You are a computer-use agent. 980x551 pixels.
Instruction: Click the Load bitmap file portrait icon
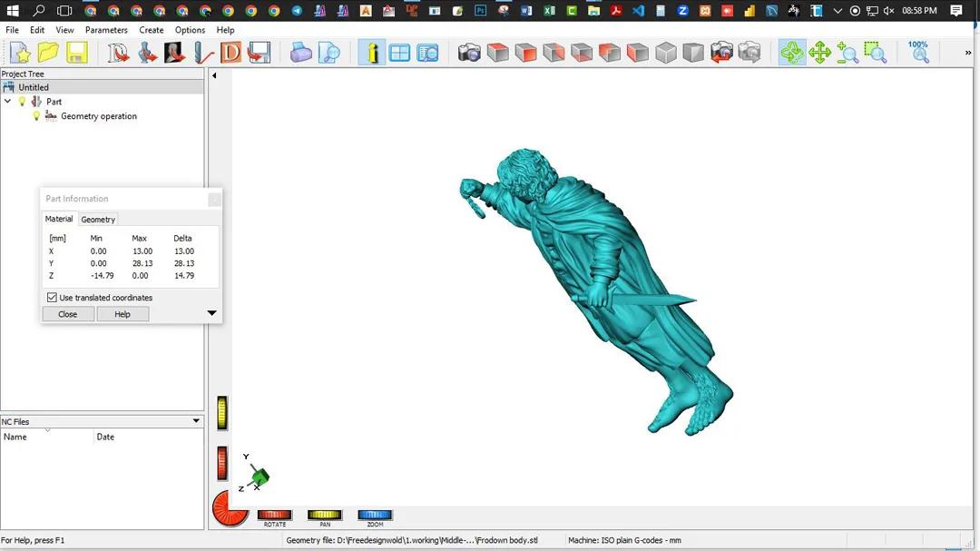(x=174, y=53)
